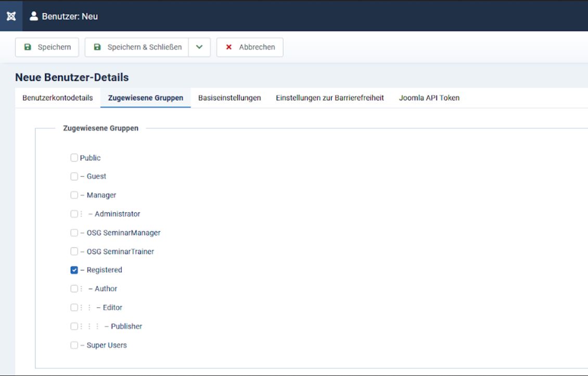Click the Abbrechen cancel button
This screenshot has height=376, width=588.
[x=250, y=47]
